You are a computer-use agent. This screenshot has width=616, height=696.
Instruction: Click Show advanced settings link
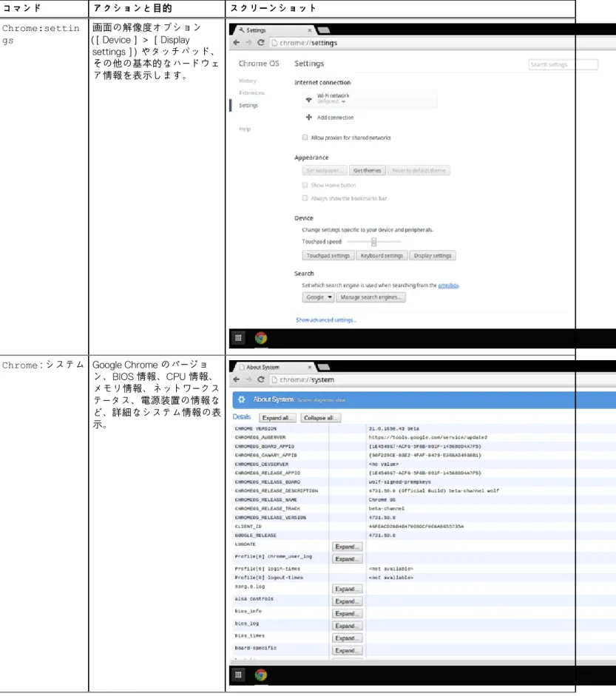tap(326, 320)
